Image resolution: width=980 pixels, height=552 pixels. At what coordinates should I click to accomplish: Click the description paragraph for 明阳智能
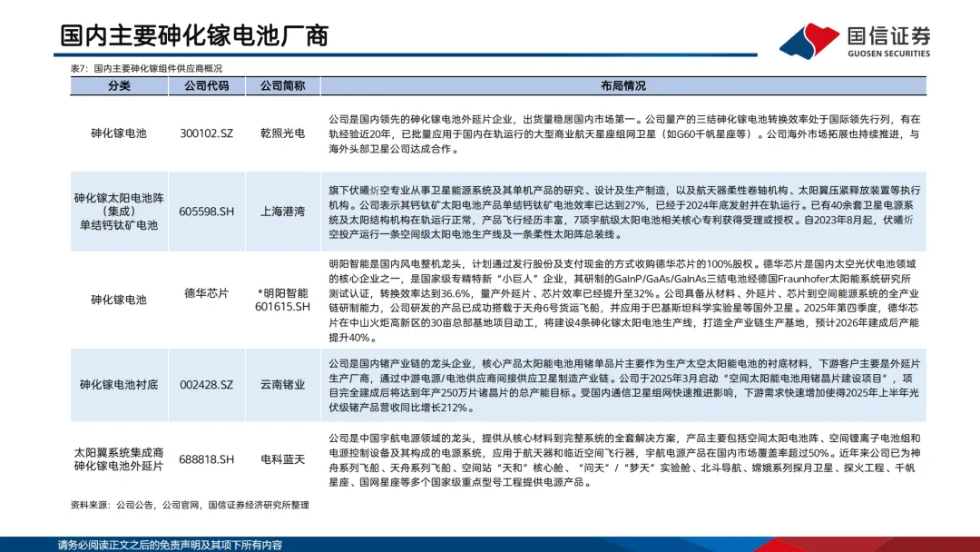tap(624, 301)
